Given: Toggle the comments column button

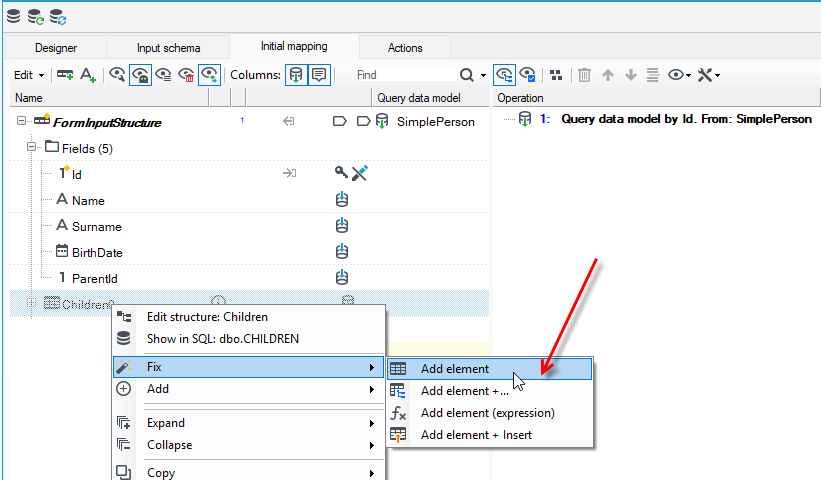Looking at the screenshot, I should (x=319, y=75).
